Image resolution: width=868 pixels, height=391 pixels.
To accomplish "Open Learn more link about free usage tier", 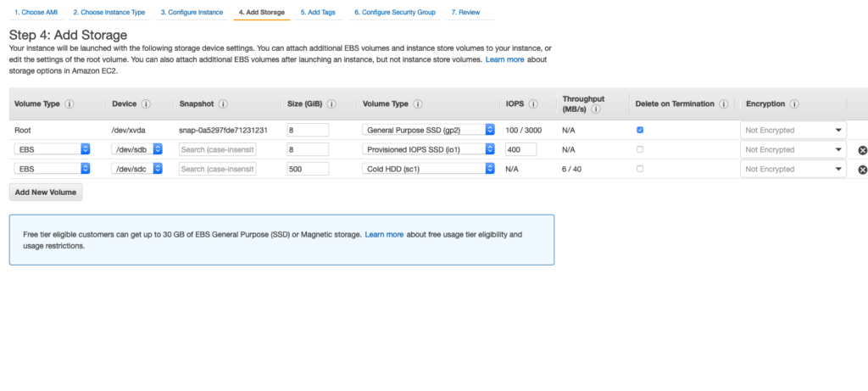I will point(384,234).
